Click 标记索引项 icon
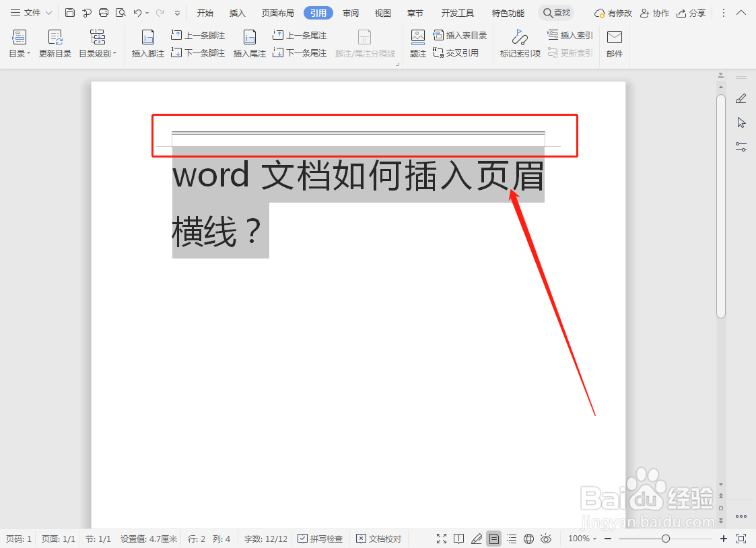 click(520, 38)
